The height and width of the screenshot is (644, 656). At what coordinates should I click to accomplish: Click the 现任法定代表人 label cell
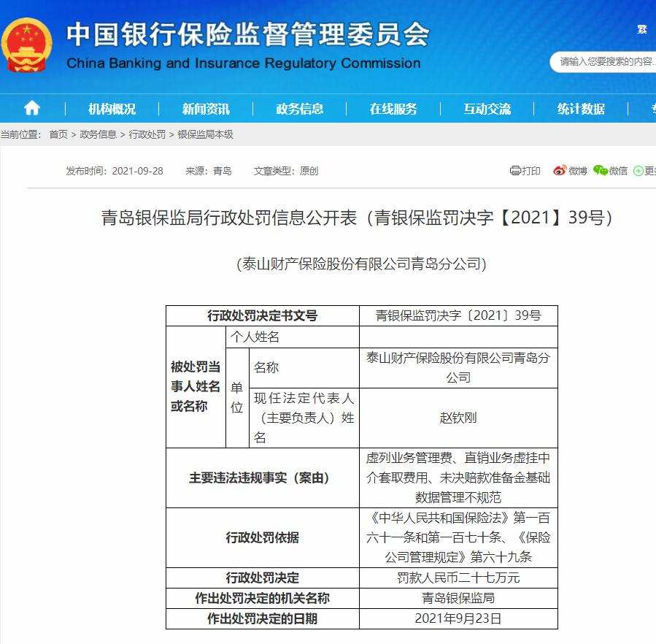304,418
